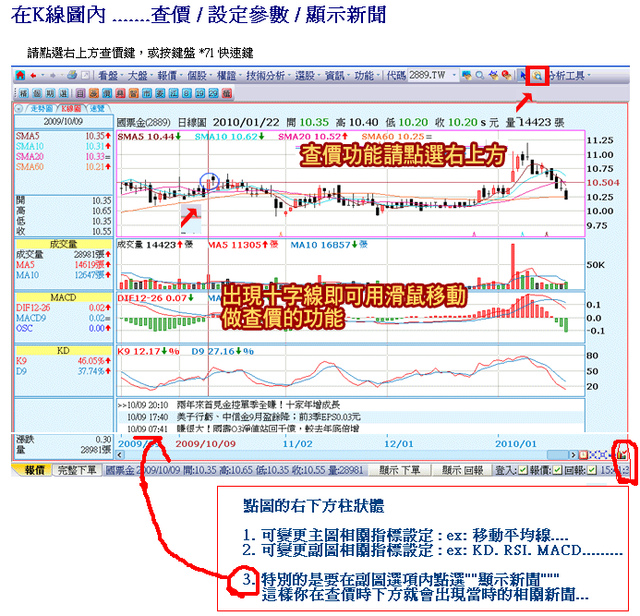Toggle the 登入 checkbox
Screen dimensions: 640x616
pyautogui.click(x=523, y=470)
